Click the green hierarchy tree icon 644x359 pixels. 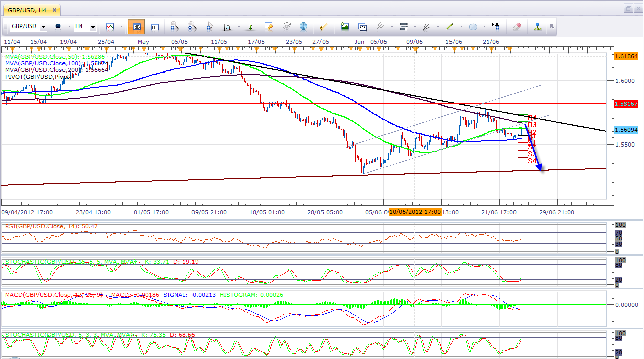[x=538, y=26]
